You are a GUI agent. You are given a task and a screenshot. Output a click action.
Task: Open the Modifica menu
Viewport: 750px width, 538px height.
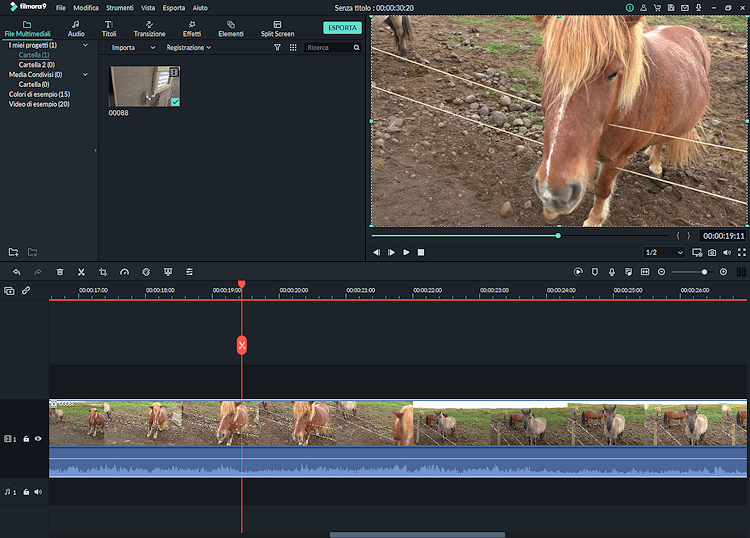click(x=86, y=8)
